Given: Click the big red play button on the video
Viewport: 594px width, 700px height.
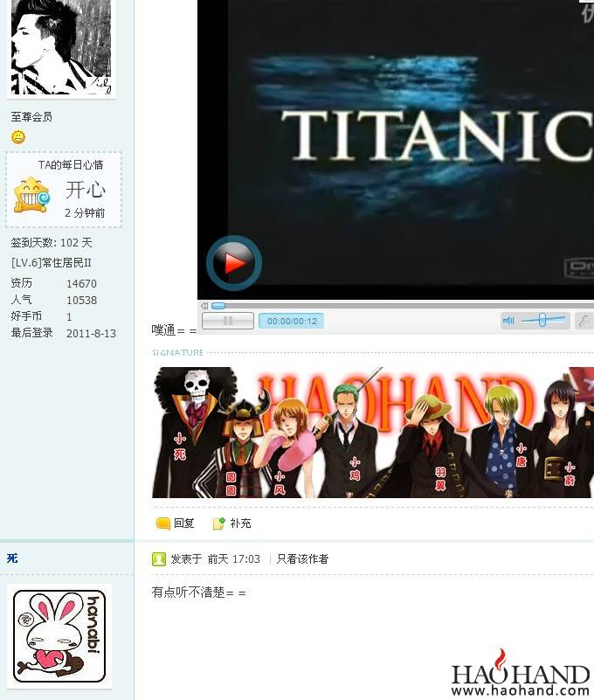Looking at the screenshot, I should [x=234, y=263].
